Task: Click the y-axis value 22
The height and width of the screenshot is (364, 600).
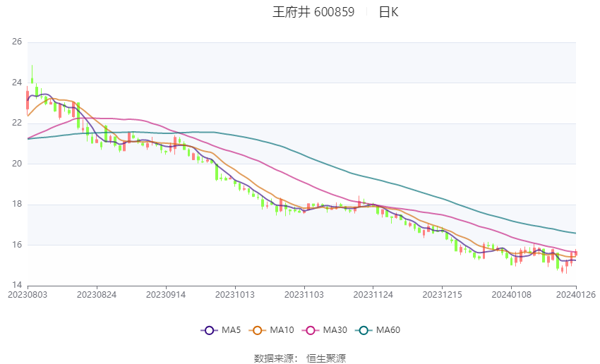Action: (17, 123)
